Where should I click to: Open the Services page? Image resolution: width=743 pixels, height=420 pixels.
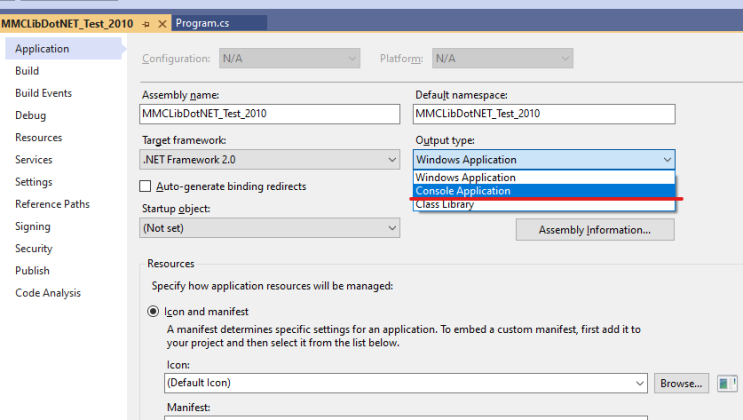point(34,160)
